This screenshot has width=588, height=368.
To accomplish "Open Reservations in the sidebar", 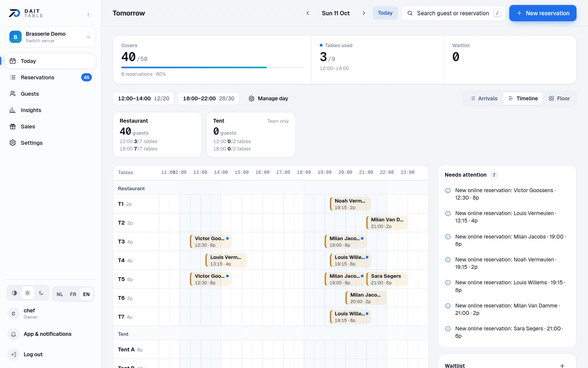I will (50, 77).
